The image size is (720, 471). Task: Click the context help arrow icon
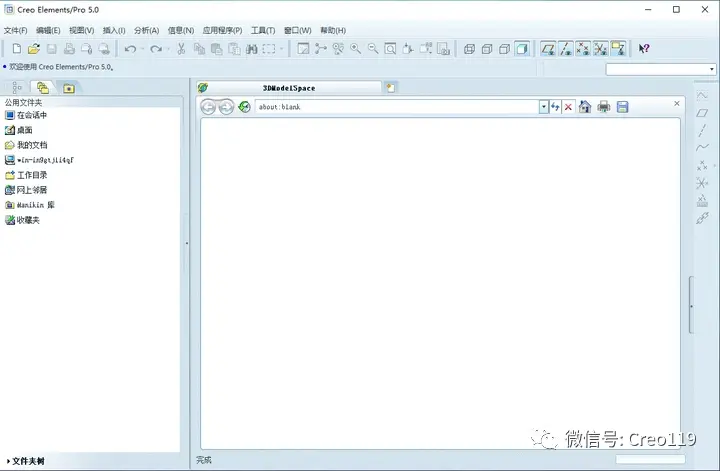click(644, 49)
